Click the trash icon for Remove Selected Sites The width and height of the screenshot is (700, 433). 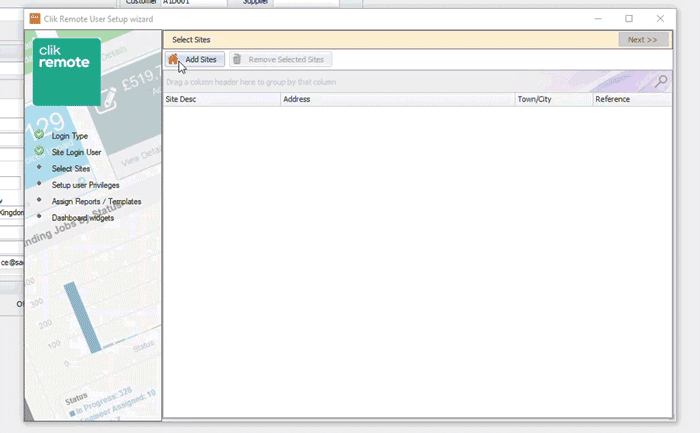[x=237, y=59]
